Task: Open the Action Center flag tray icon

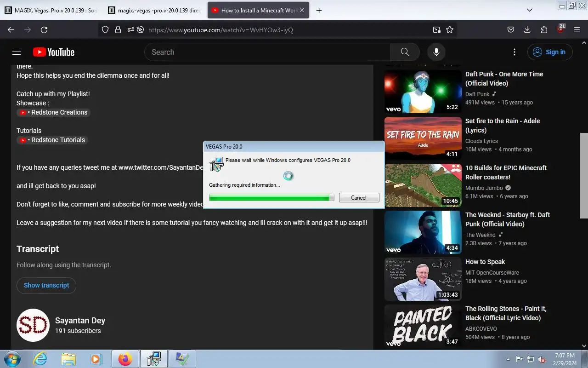Action: click(x=519, y=359)
